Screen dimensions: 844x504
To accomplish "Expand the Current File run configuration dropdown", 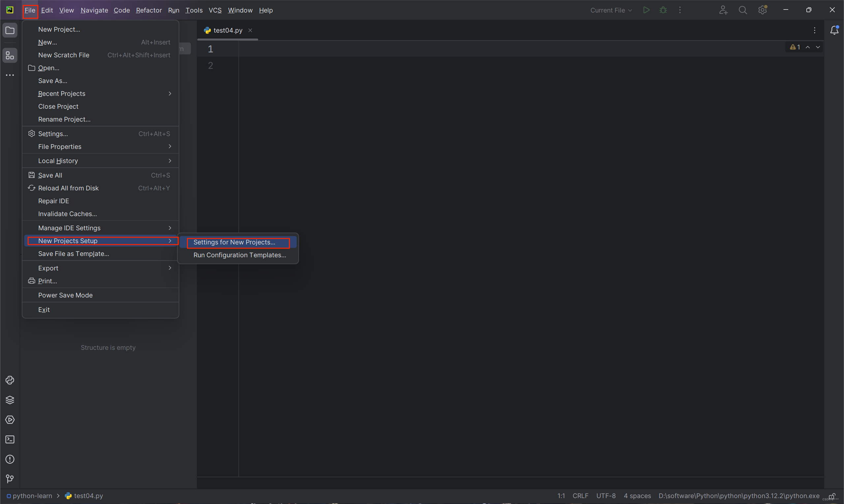I will pos(611,10).
